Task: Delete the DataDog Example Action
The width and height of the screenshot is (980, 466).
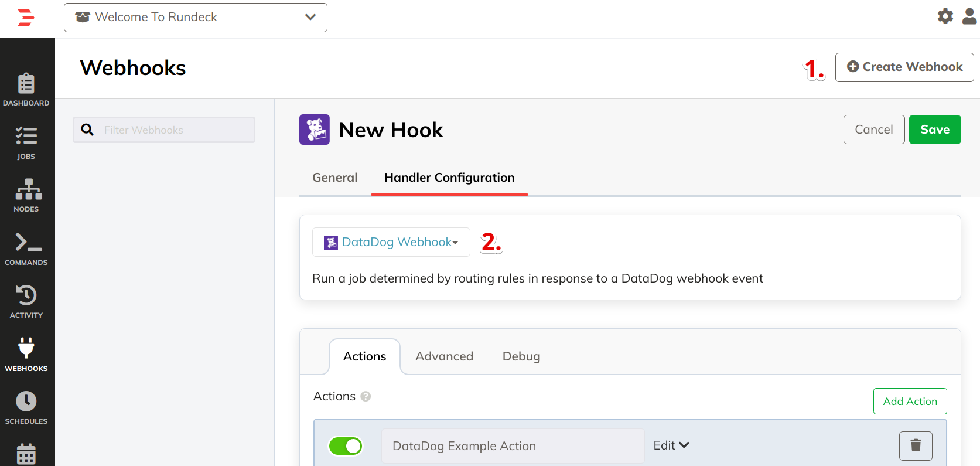Action: click(916, 445)
